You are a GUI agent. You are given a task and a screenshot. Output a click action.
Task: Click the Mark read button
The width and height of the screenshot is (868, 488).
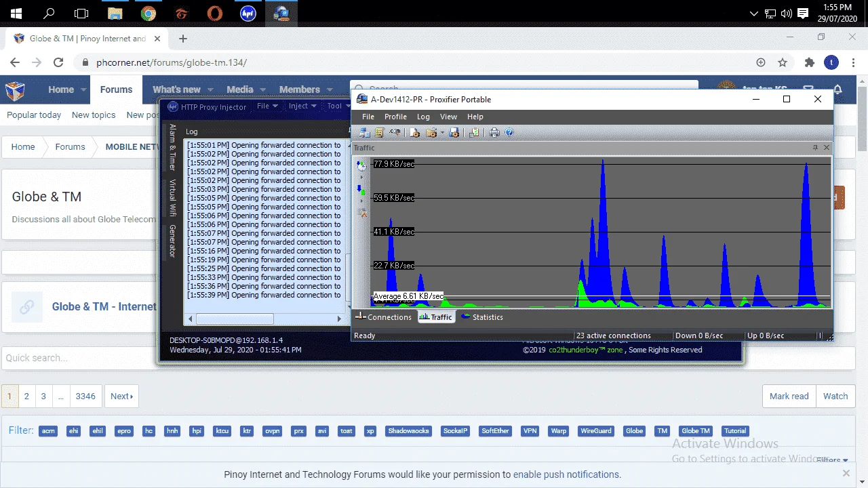[x=789, y=396]
